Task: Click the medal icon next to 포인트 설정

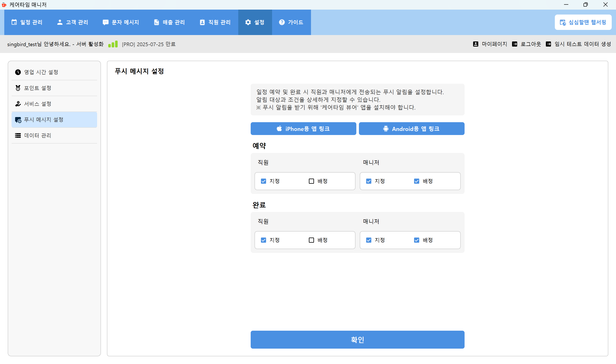Action: pyautogui.click(x=18, y=88)
